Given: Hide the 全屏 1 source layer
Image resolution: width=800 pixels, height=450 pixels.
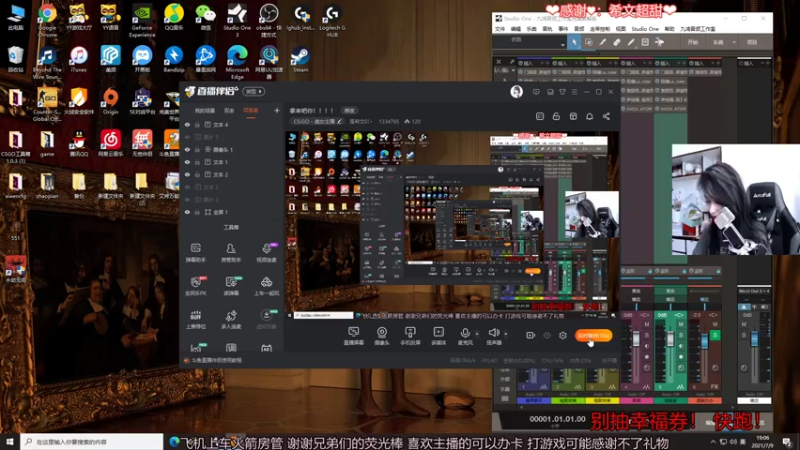Looking at the screenshot, I should 187,212.
